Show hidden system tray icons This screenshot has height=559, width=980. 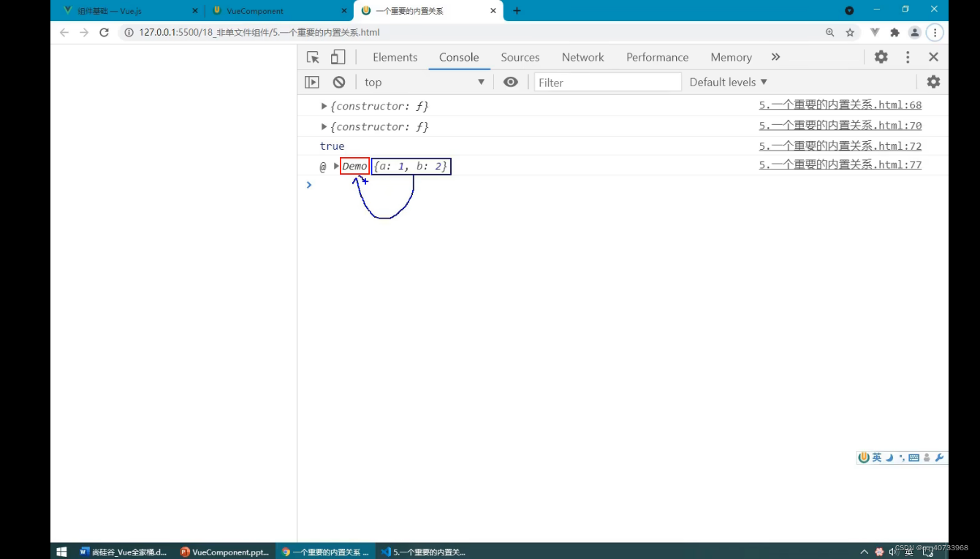coord(865,552)
